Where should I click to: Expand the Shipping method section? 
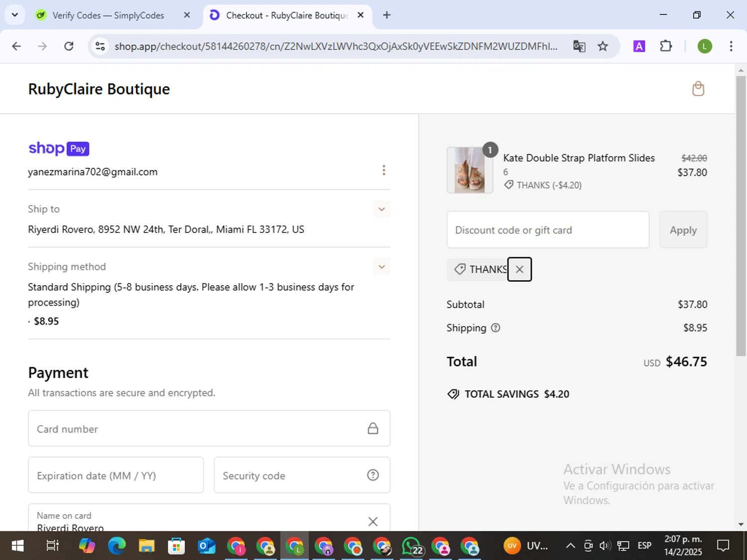coord(382,267)
